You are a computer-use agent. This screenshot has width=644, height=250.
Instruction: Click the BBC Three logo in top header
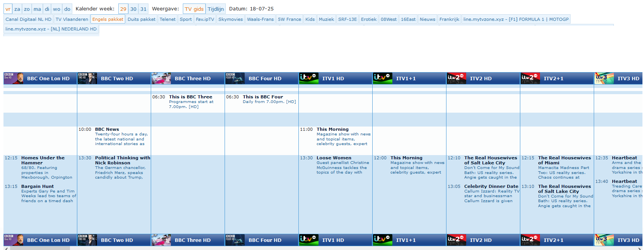coord(161,78)
